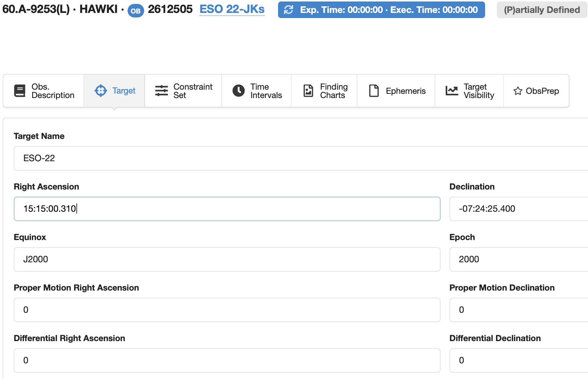
Task: Click the Equinox J2000 field
Action: 227,259
